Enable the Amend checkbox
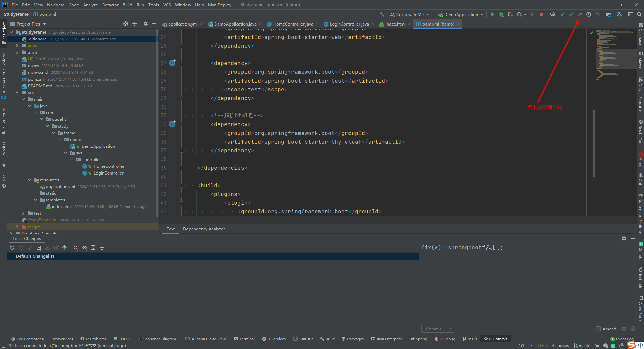 coord(598,329)
